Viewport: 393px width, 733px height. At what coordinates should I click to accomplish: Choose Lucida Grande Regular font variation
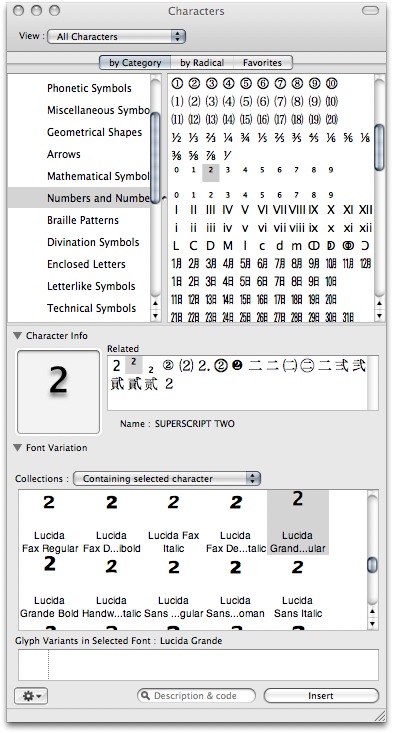pyautogui.click(x=298, y=522)
